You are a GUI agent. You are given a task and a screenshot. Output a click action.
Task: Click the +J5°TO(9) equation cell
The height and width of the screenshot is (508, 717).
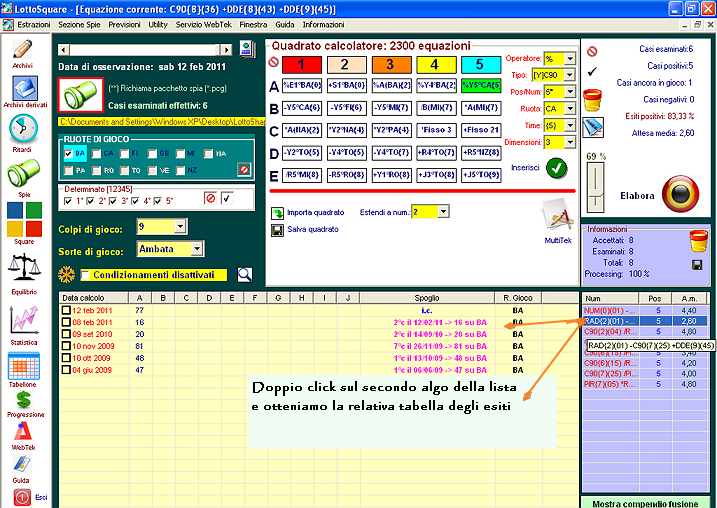pyautogui.click(x=481, y=175)
